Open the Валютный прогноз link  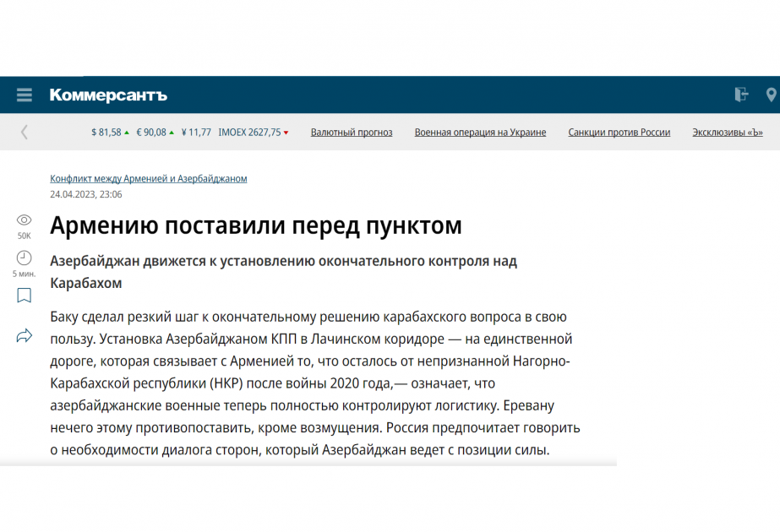352,133
